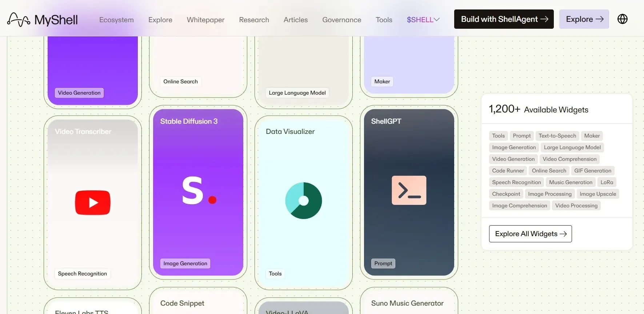Select the Video Processing tag
This screenshot has width=644, height=314.
point(576,206)
